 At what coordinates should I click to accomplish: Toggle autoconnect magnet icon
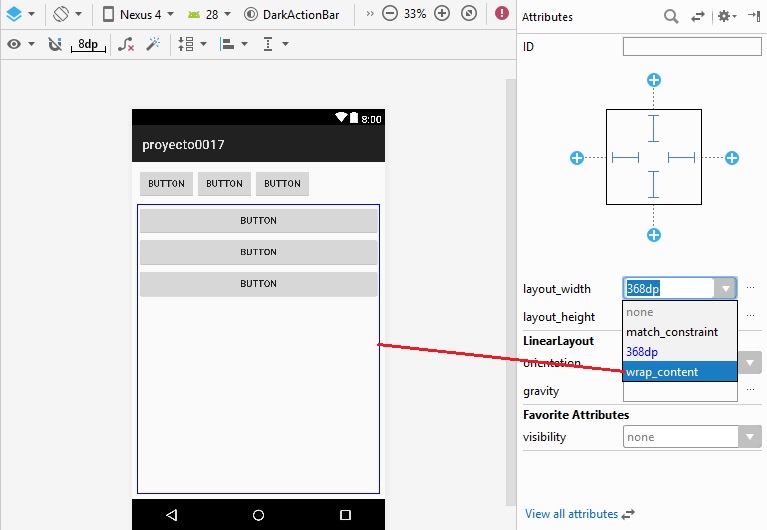[x=55, y=45]
